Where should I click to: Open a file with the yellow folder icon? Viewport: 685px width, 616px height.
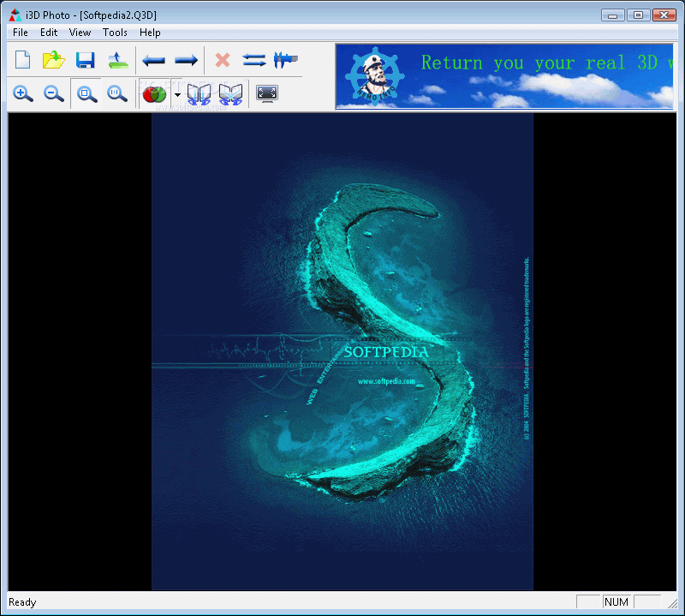54,60
